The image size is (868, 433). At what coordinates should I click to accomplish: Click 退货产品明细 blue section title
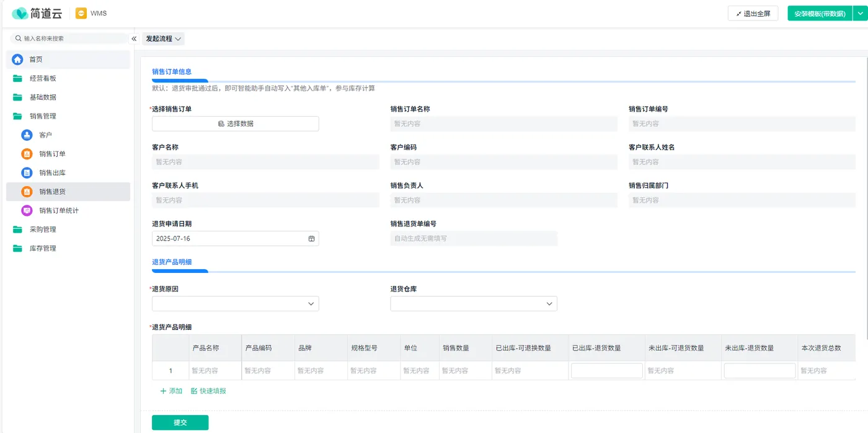(x=172, y=262)
